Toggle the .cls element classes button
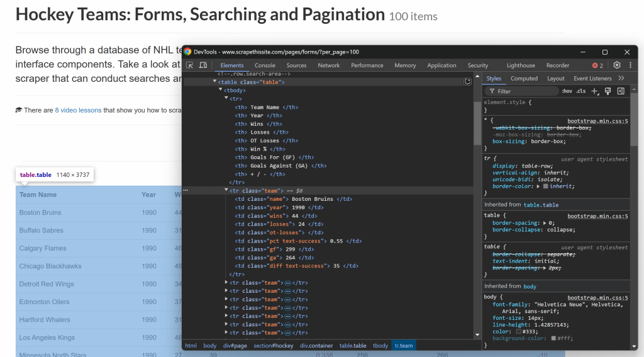 click(x=581, y=91)
